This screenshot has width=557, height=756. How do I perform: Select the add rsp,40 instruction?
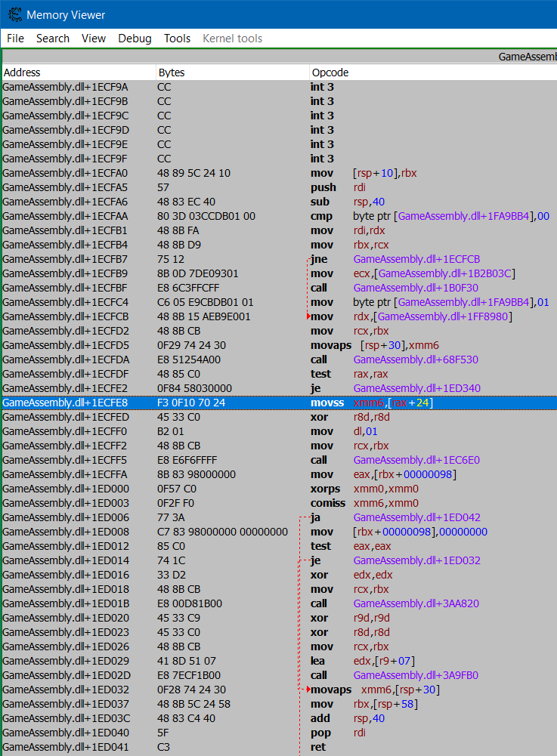coord(348,718)
